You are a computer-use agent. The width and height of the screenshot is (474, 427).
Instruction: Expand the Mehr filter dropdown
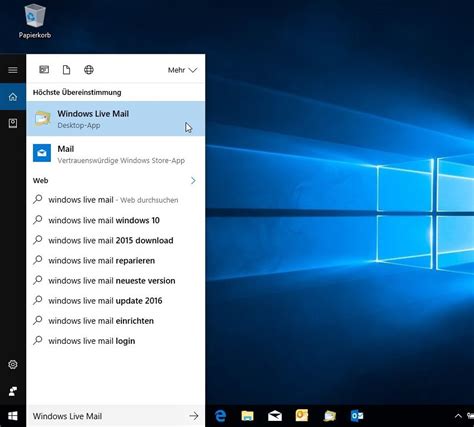pyautogui.click(x=182, y=70)
